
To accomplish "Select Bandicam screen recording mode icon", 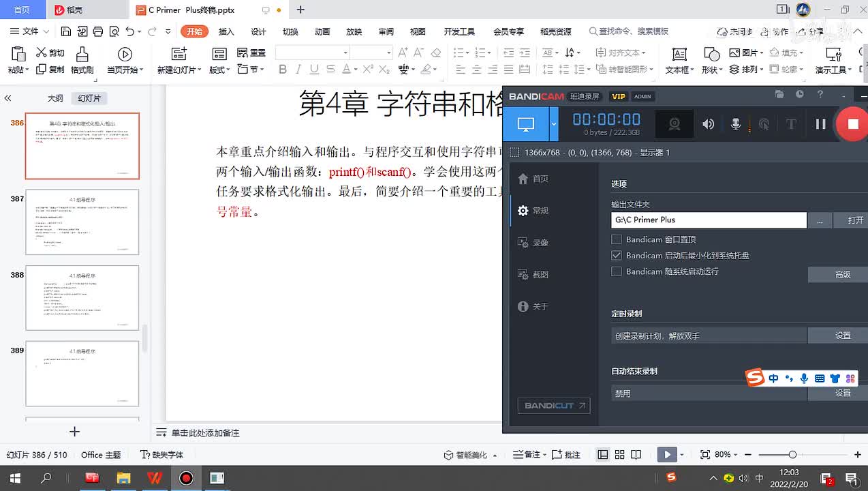I will 525,124.
